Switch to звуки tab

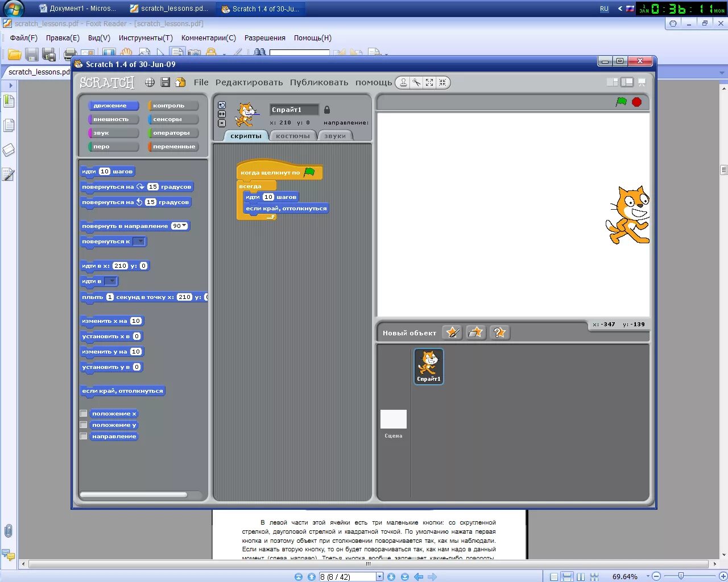[x=335, y=136]
